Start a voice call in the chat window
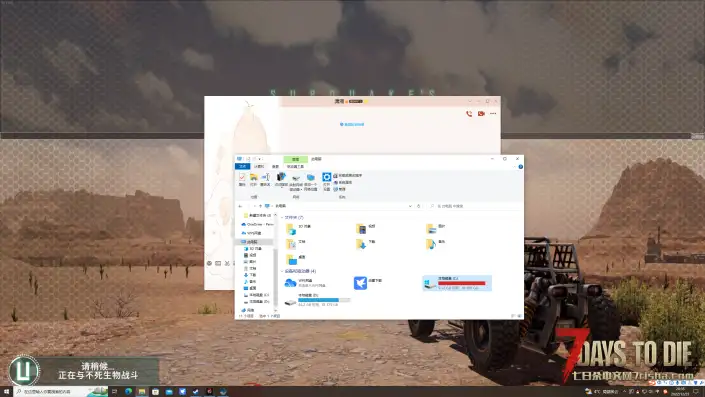705x397 pixels. (469, 114)
